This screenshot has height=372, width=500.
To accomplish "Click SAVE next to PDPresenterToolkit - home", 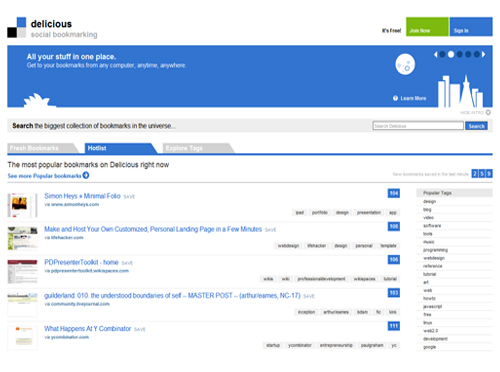I will (127, 263).
